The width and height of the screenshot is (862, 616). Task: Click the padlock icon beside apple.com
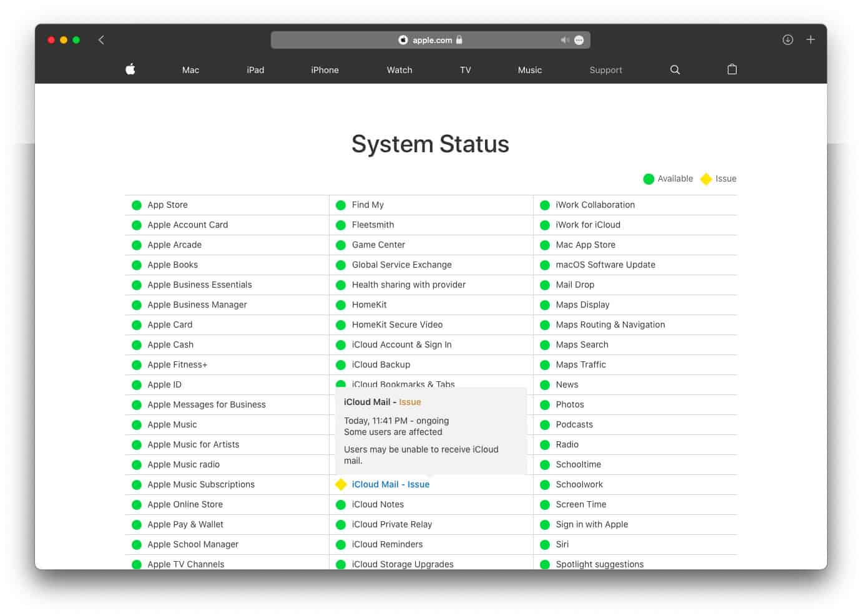point(459,40)
